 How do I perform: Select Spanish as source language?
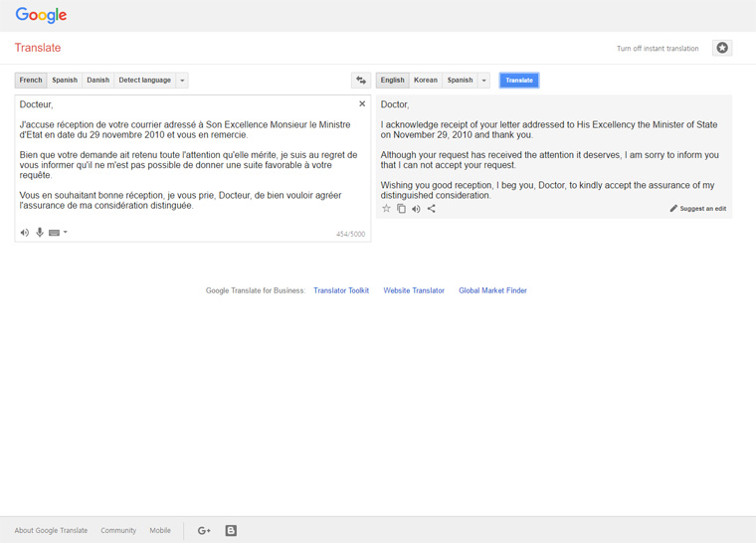(x=65, y=80)
